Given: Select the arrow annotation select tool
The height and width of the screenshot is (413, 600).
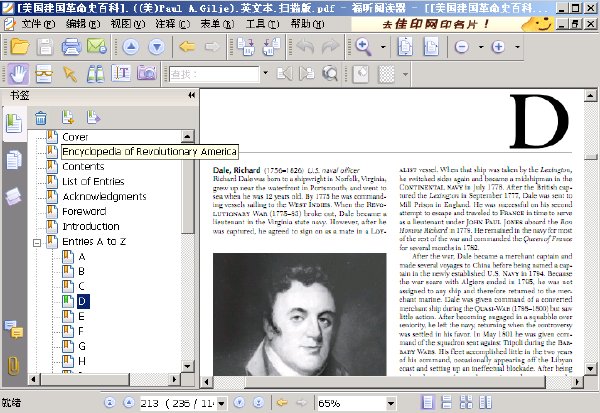Looking at the screenshot, I should click(70, 73).
